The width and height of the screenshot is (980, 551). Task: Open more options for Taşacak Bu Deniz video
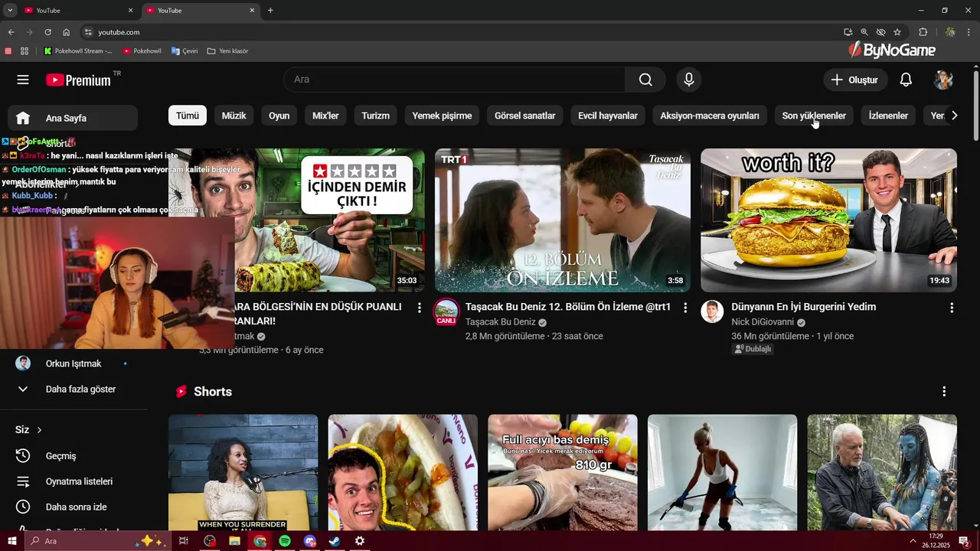[x=685, y=308]
